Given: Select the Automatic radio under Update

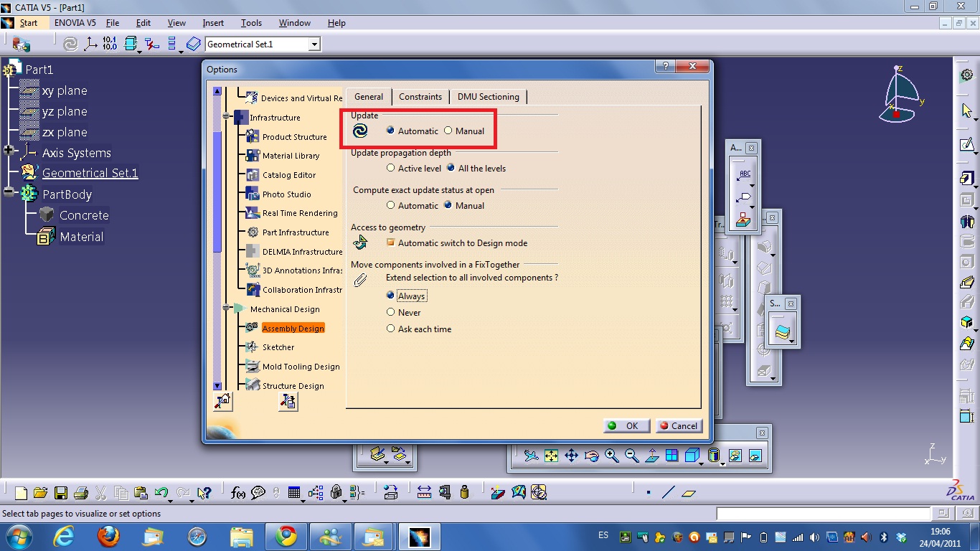Looking at the screenshot, I should 390,131.
